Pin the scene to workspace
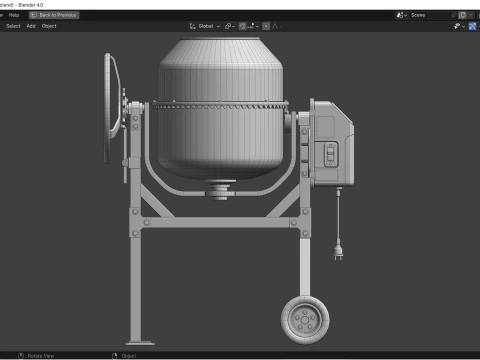 point(454,15)
